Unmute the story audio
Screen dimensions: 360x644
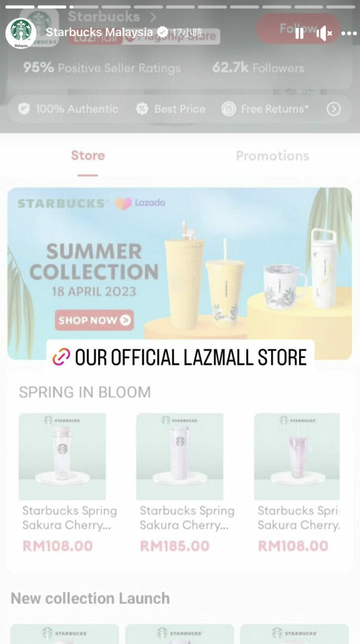click(324, 33)
